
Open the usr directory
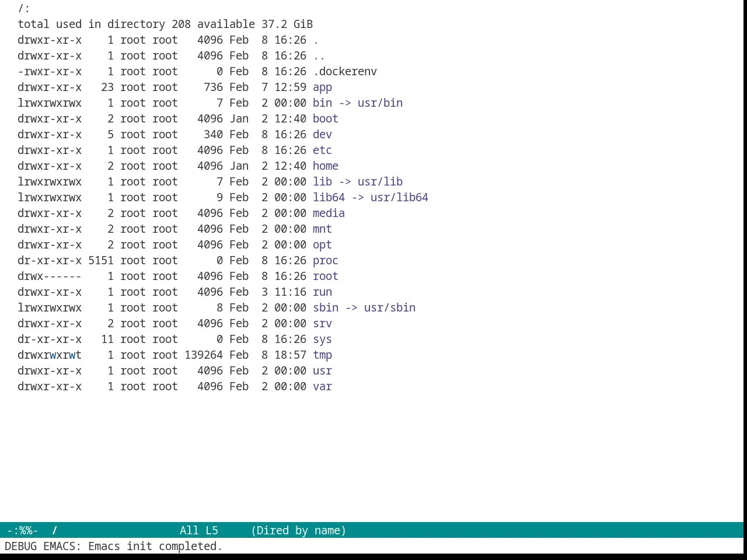322,370
